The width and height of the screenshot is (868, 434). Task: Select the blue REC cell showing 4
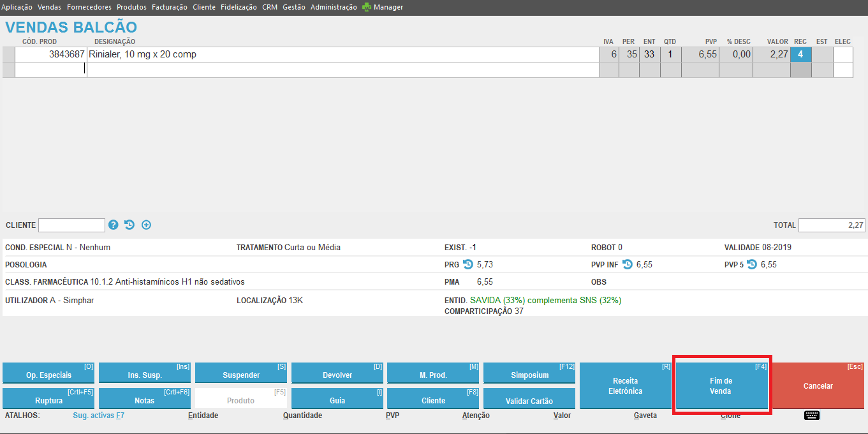(x=800, y=54)
